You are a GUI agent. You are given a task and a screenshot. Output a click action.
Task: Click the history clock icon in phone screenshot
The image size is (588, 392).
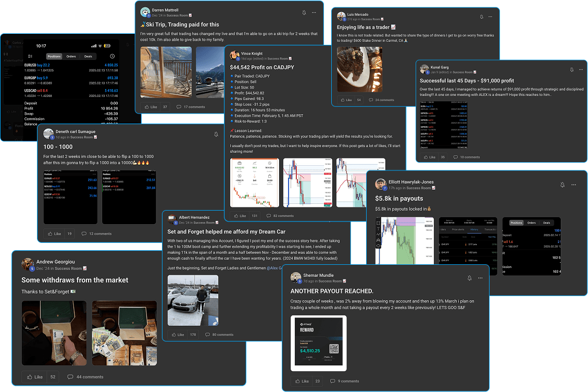point(112,56)
